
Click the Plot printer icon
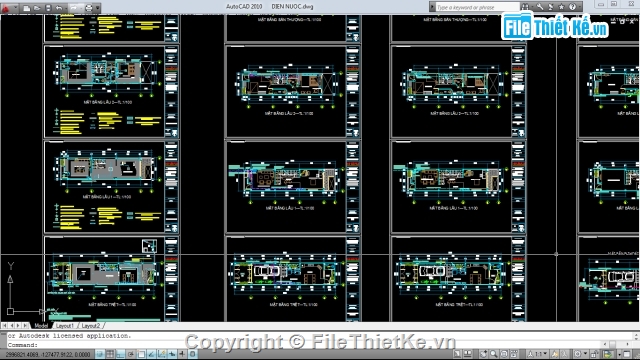[89, 8]
